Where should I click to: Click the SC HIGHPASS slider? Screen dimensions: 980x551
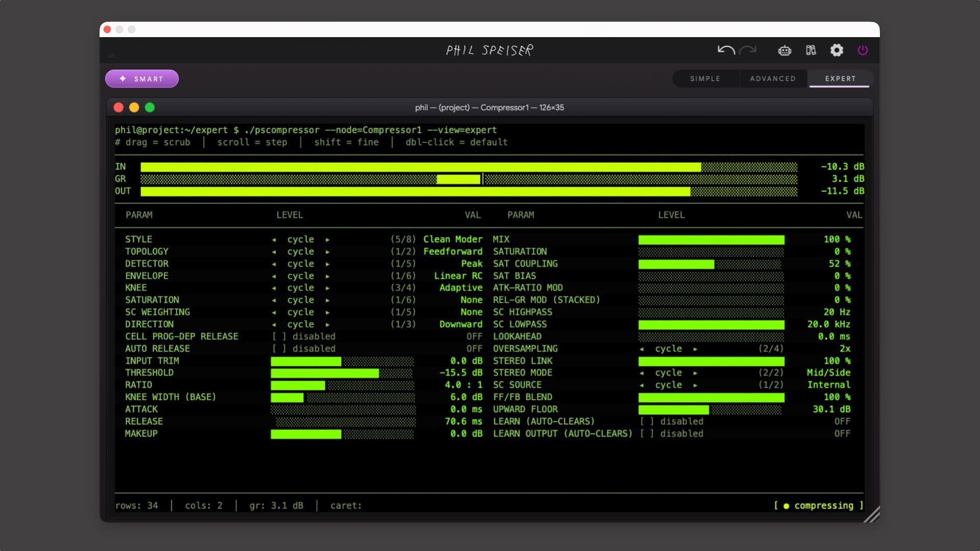(711, 312)
